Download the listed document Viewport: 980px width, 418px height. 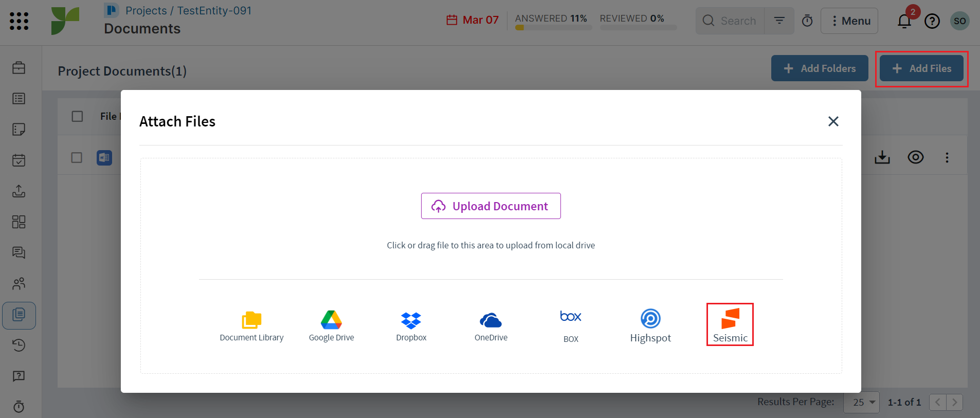click(x=882, y=157)
